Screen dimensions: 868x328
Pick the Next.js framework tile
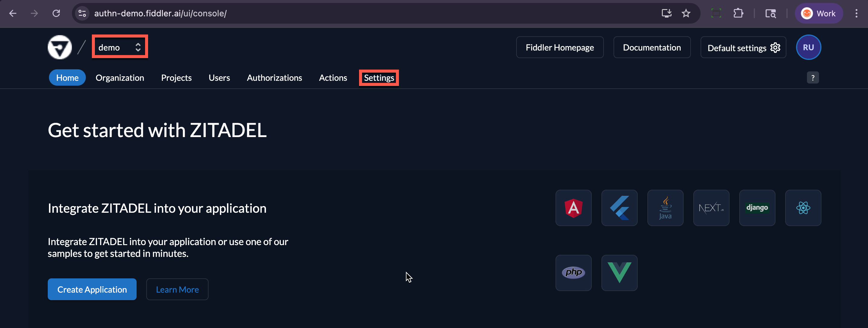tap(711, 208)
